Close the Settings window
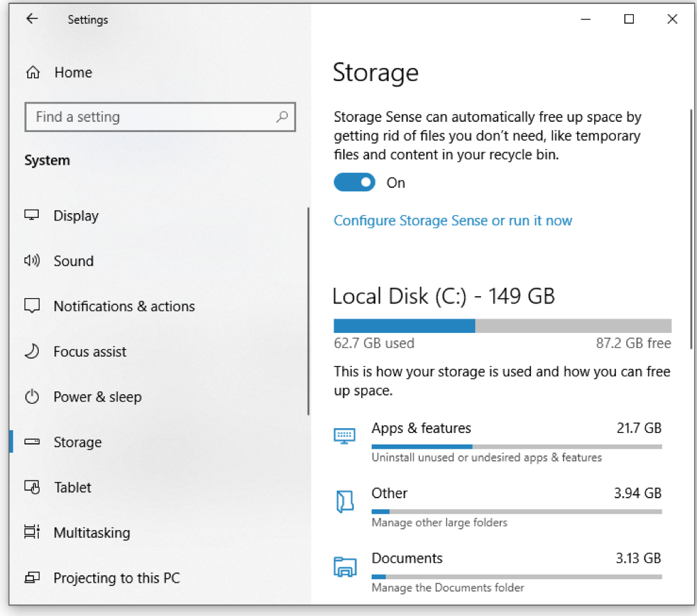697x616 pixels. pyautogui.click(x=672, y=19)
